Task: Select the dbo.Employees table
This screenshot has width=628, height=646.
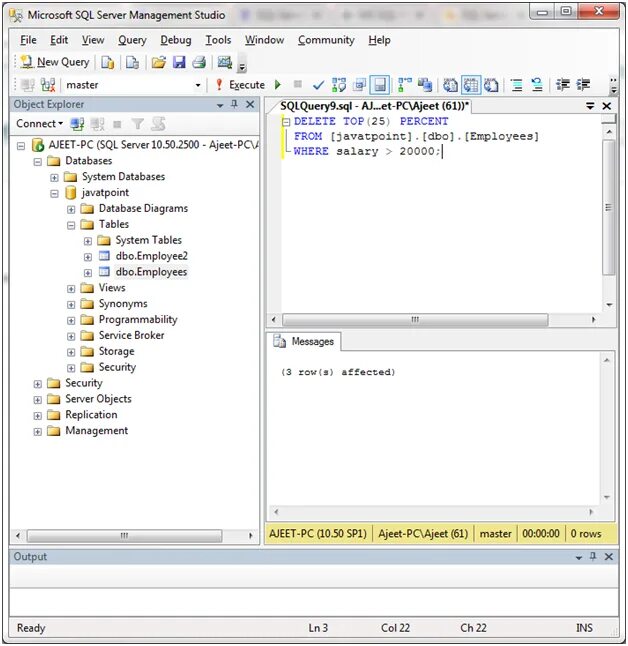Action: (x=151, y=272)
